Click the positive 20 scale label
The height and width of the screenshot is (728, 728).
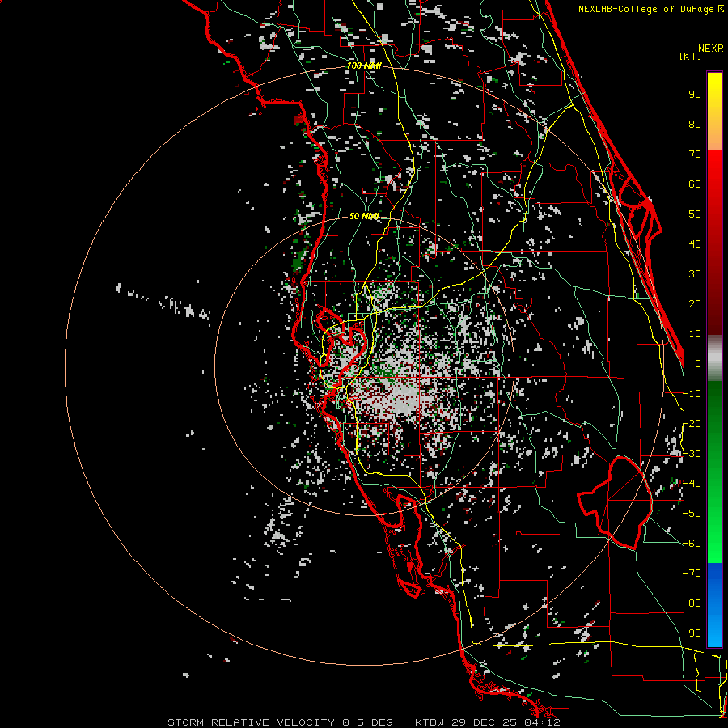[695, 304]
